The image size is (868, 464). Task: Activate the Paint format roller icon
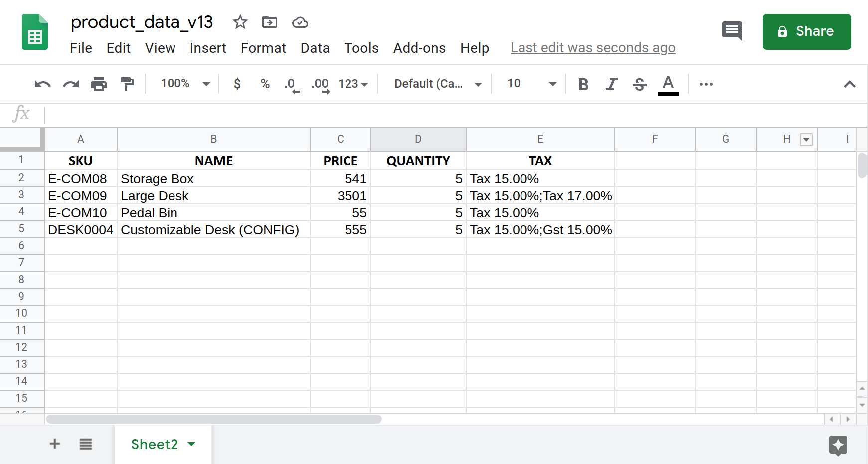[127, 84]
